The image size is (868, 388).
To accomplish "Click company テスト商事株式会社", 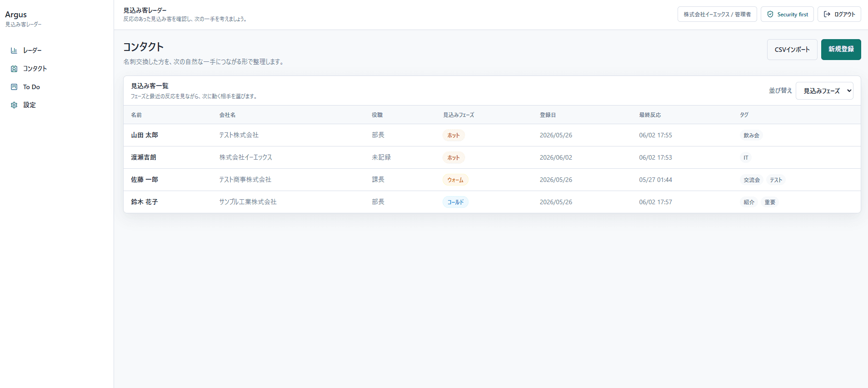I will pyautogui.click(x=245, y=180).
